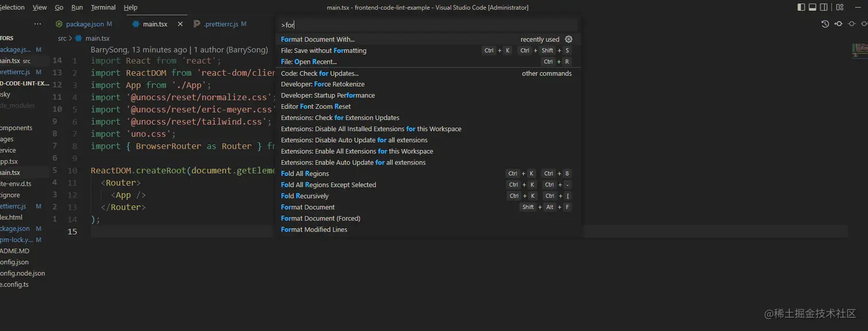Select File: Open Recent... command
Viewport: 868px width, 331px height.
(x=428, y=61)
